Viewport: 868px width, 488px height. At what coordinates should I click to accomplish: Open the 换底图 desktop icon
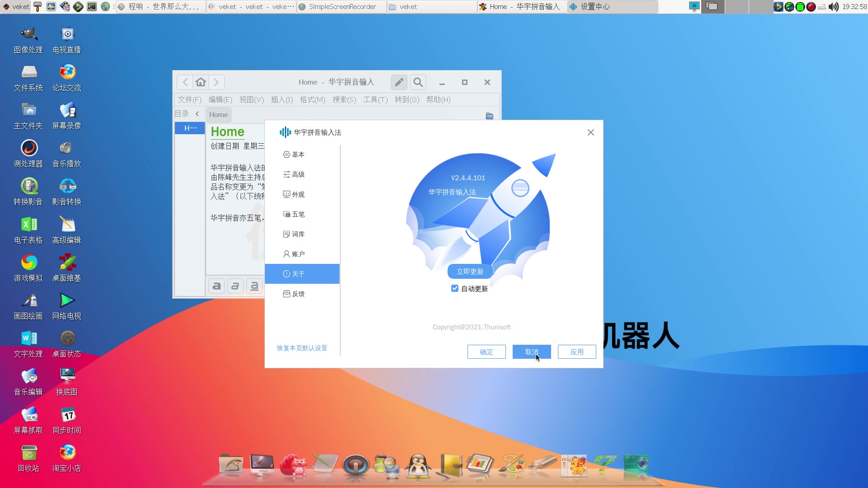click(x=67, y=382)
